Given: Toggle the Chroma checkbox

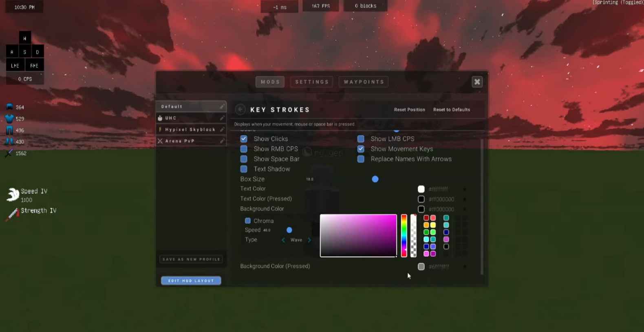Looking at the screenshot, I should [247, 221].
